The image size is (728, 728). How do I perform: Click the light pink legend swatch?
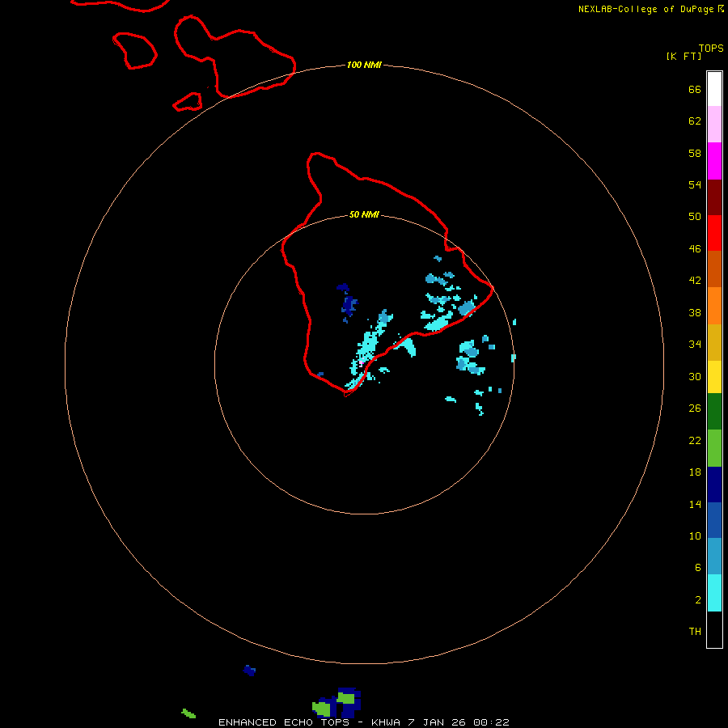[714, 125]
